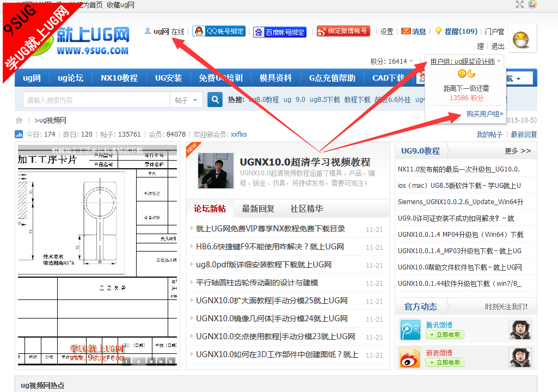This screenshot has width=558, height=392.
Task: Expand the 积分 16414 dropdown
Action: pyautogui.click(x=412, y=61)
